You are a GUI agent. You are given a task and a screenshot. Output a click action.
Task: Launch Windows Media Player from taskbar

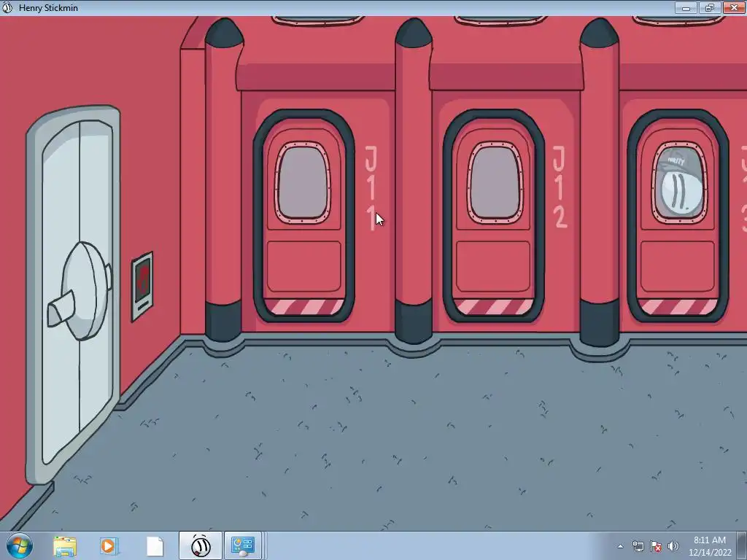point(109,546)
